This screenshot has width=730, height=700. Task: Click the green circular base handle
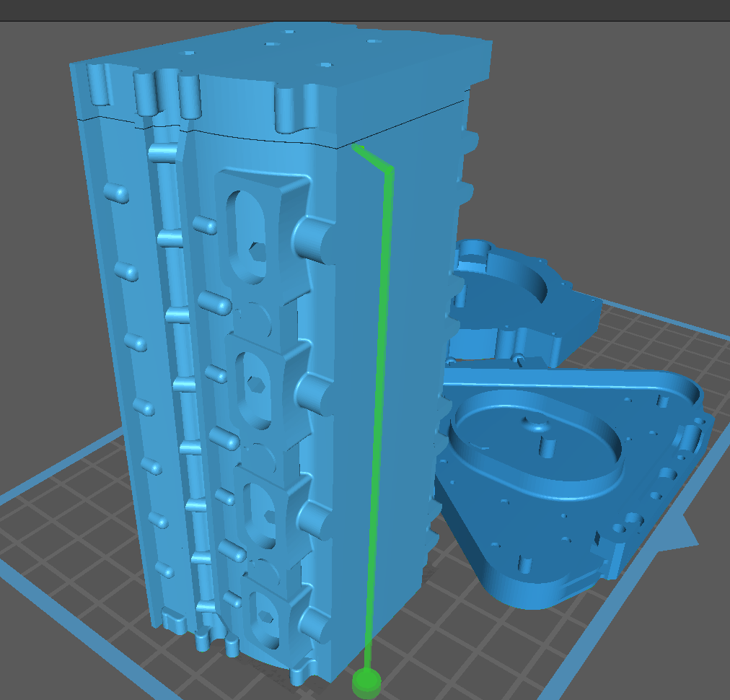tap(367, 682)
